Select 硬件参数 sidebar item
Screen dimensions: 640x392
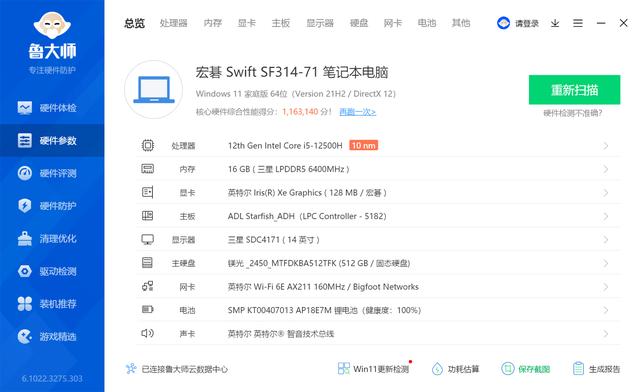52,140
